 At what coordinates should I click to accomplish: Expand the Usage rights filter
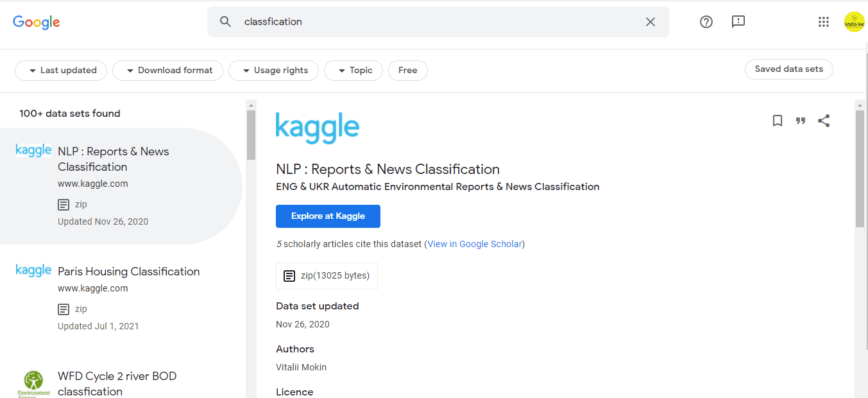coord(273,71)
